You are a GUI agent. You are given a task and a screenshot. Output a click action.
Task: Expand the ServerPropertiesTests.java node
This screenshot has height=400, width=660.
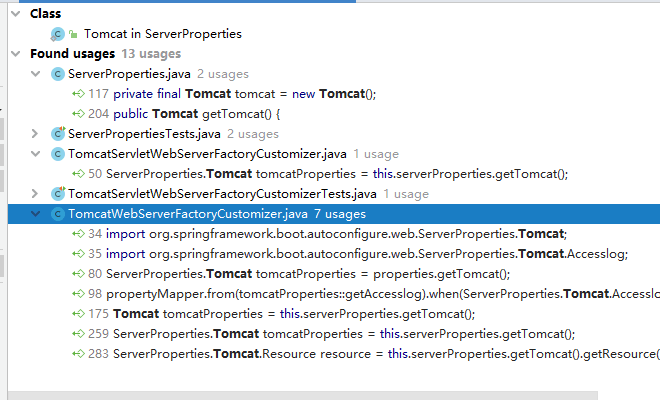pyautogui.click(x=35, y=134)
